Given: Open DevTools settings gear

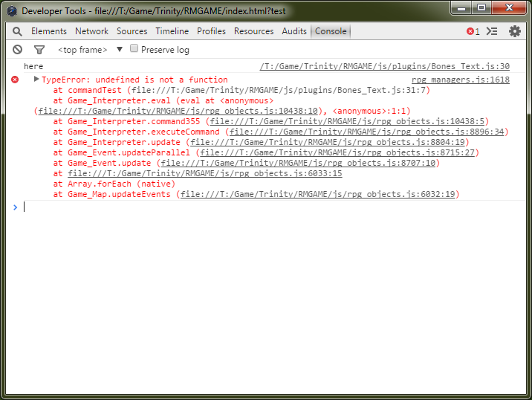Looking at the screenshot, I should point(514,31).
